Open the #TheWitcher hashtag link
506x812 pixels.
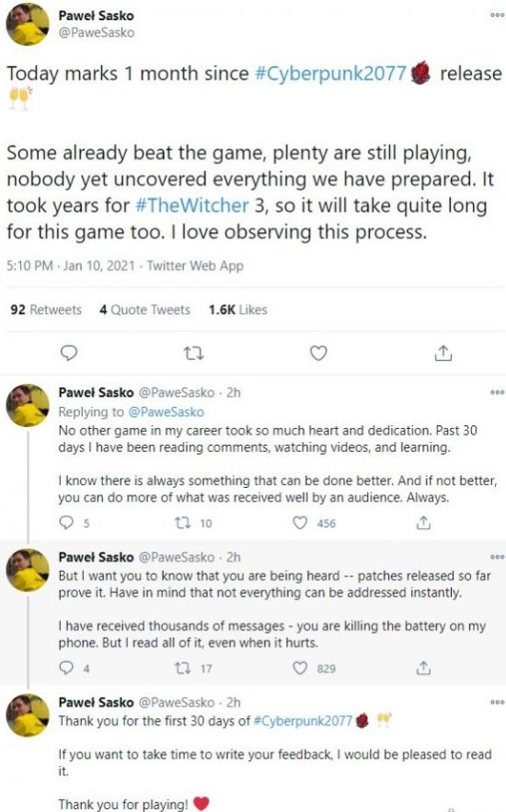192,205
